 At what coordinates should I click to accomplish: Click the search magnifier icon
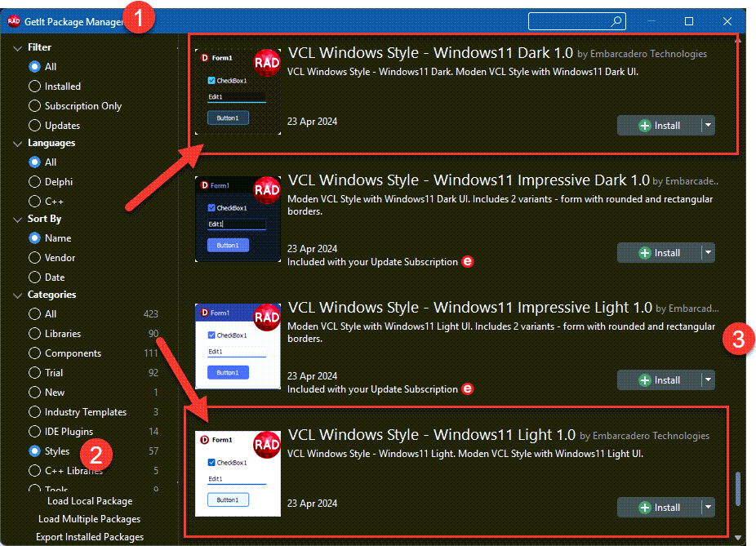(x=616, y=21)
